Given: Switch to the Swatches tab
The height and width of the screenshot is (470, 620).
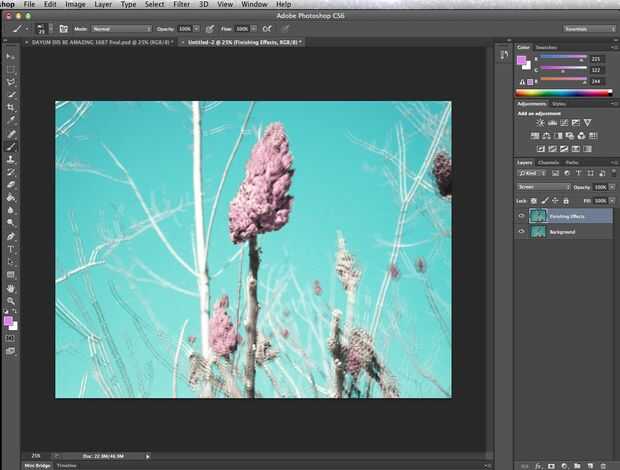Looking at the screenshot, I should [x=546, y=47].
